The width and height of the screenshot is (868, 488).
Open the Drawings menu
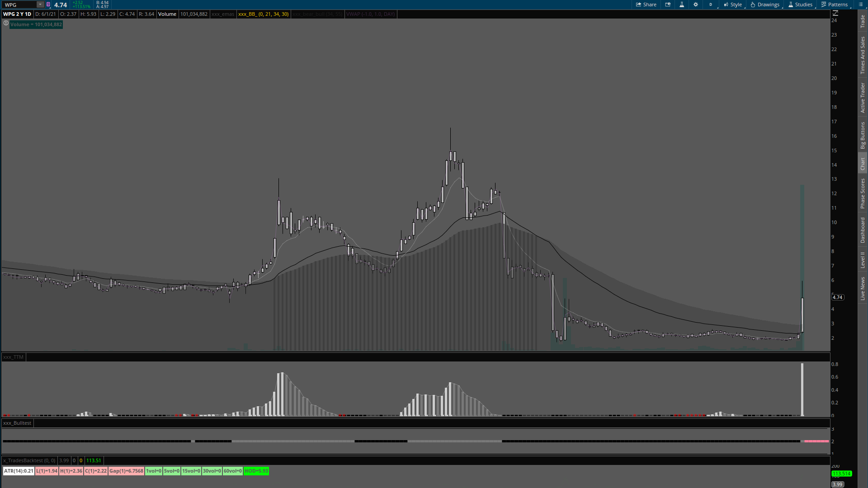[x=765, y=5]
